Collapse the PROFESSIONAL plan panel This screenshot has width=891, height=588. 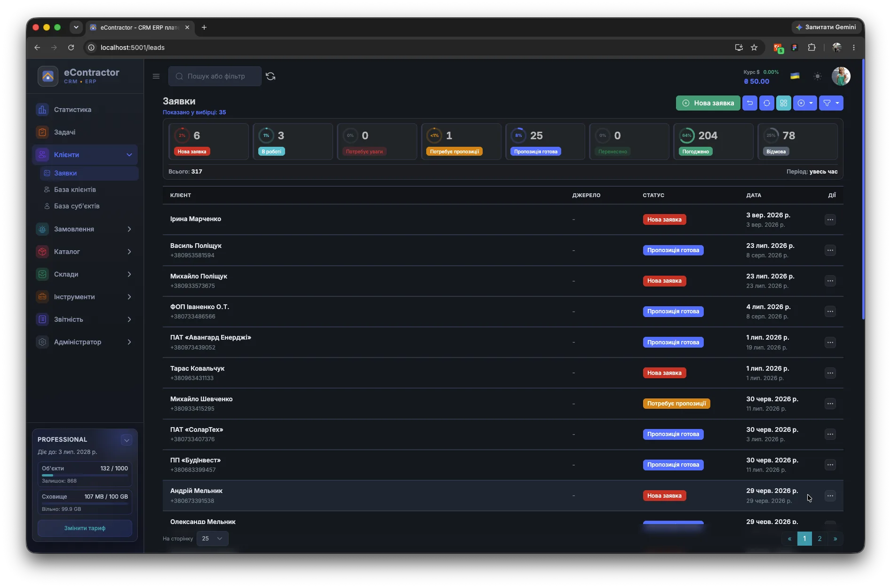pyautogui.click(x=127, y=440)
